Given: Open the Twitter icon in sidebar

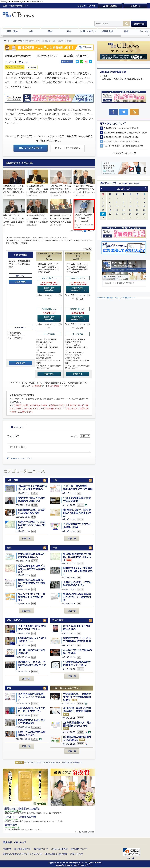Looking at the screenshot, I should pyautogui.click(x=124, y=112).
